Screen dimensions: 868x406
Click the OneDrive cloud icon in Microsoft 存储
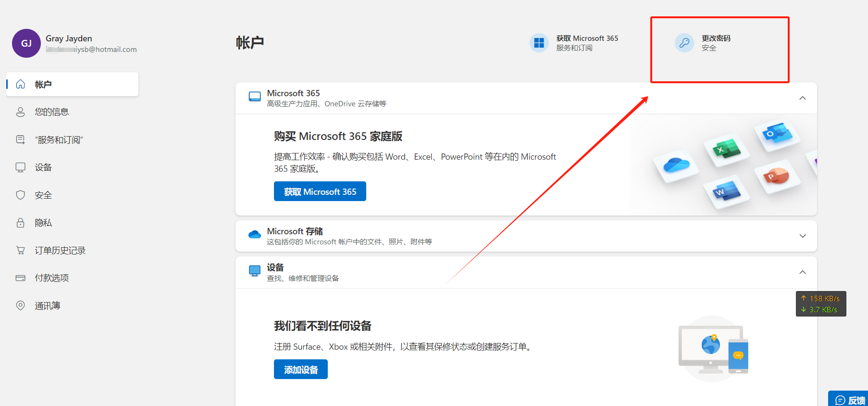point(255,234)
